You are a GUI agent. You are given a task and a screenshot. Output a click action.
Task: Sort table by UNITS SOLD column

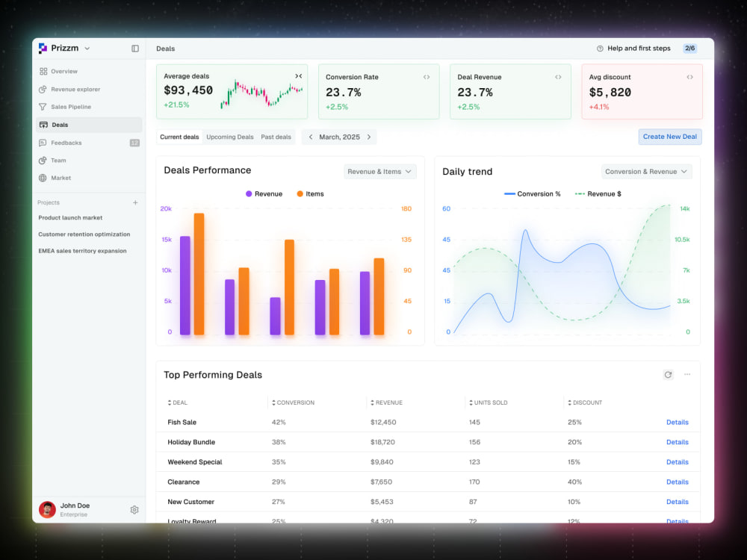pos(489,403)
